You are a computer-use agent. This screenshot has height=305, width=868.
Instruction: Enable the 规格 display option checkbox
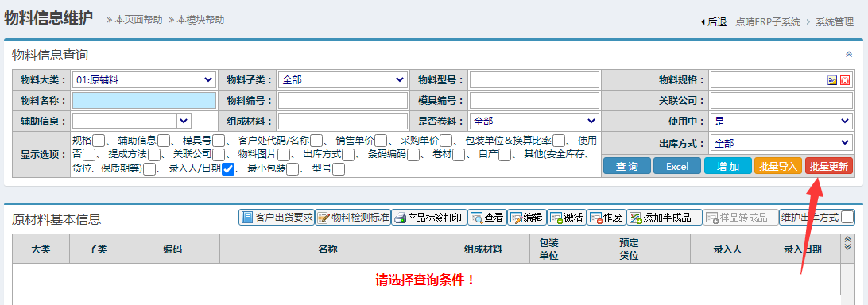tap(99, 140)
